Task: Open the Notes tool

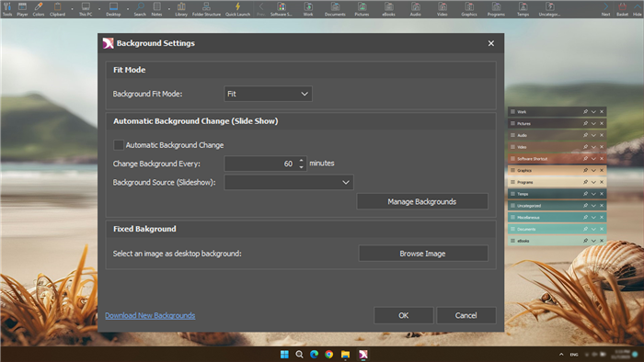Action: tap(156, 9)
